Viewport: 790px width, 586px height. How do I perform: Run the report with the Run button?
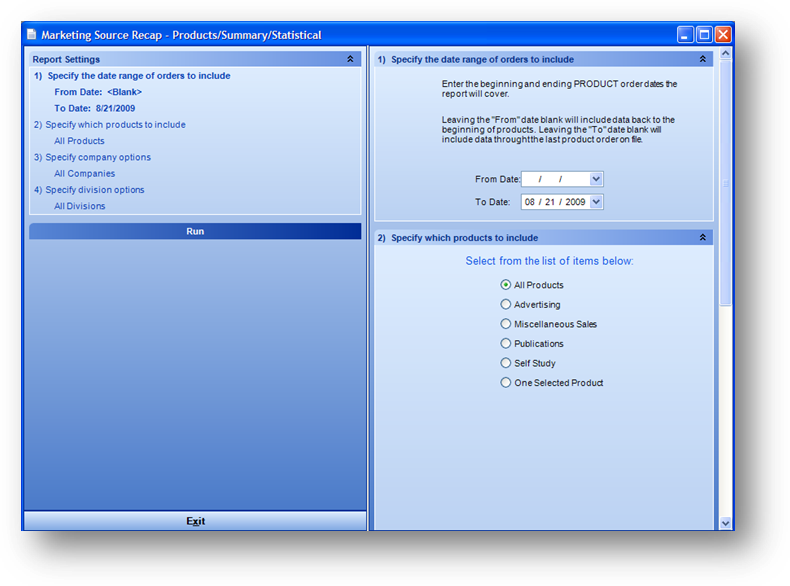[x=195, y=231]
